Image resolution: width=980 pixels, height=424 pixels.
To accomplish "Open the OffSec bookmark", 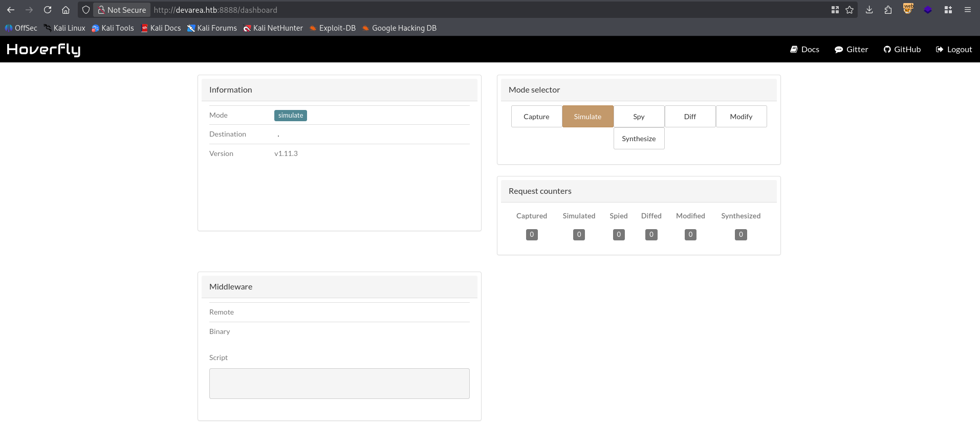I will point(21,28).
